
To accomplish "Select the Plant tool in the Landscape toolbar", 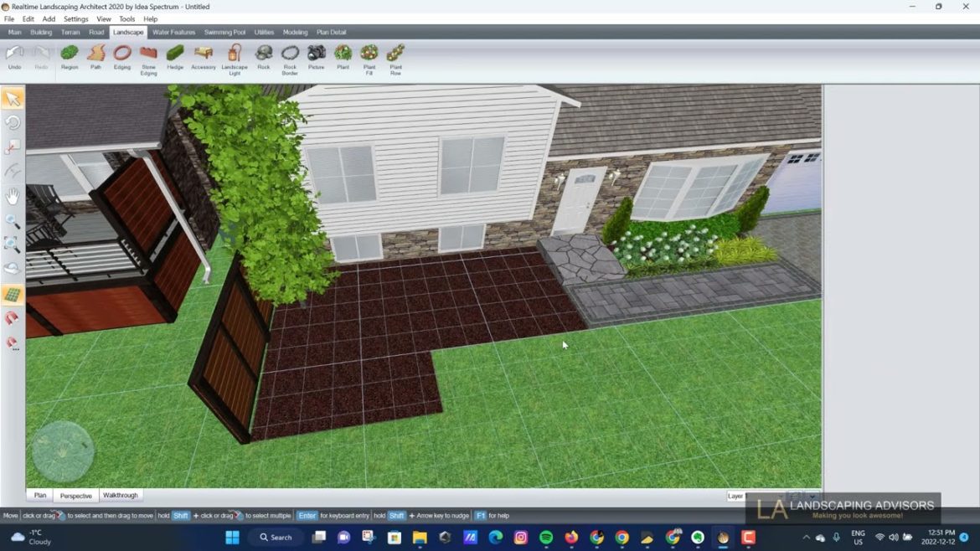I will 343,57.
